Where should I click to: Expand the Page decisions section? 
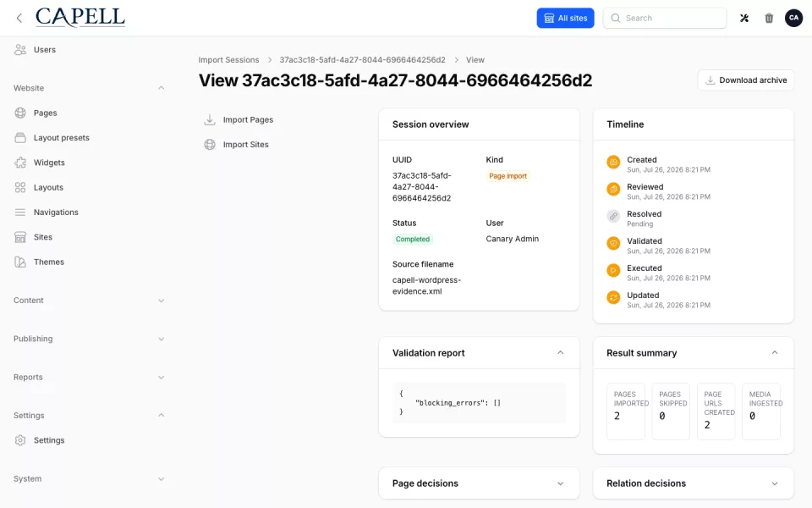560,483
